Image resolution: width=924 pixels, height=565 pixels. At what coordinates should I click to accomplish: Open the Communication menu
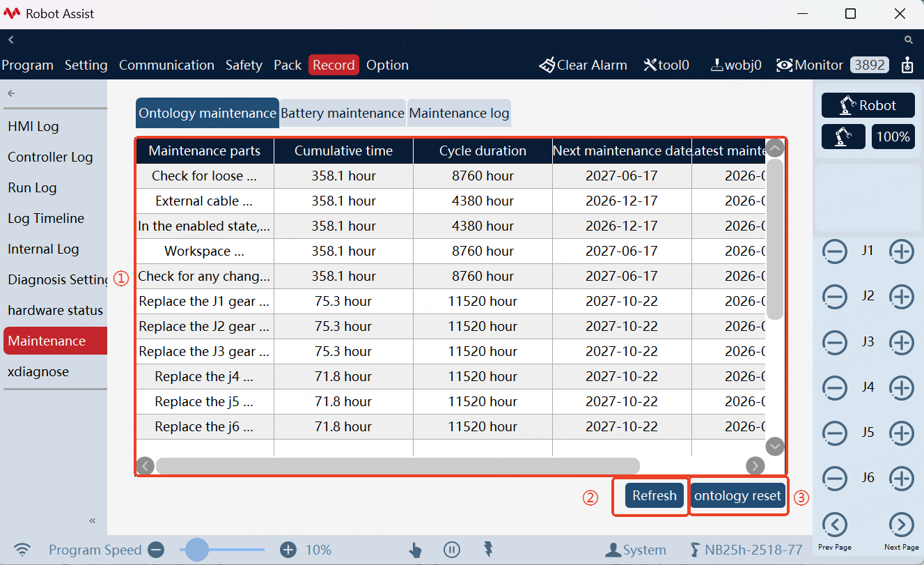pos(166,65)
